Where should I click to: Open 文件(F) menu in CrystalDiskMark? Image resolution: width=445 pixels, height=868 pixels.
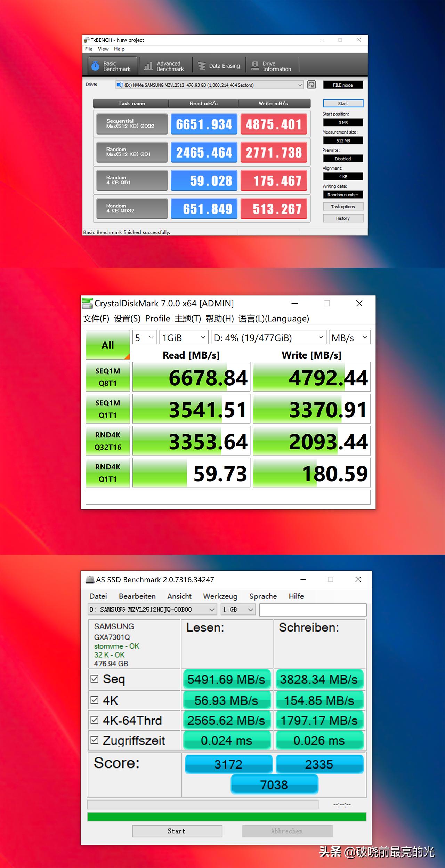[96, 319]
